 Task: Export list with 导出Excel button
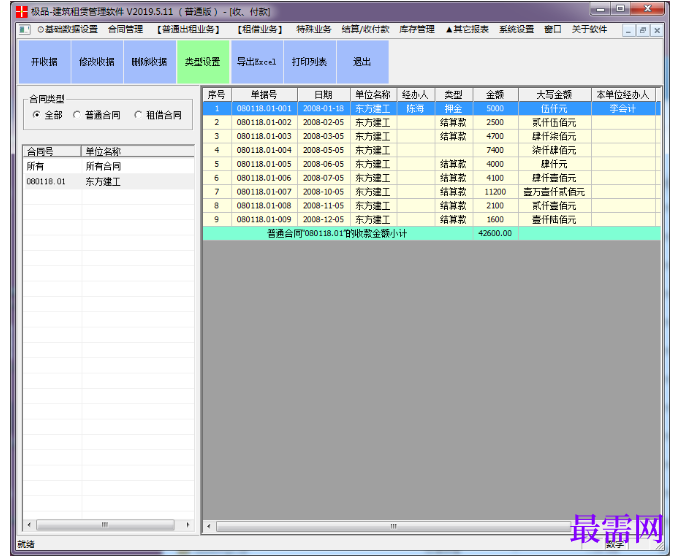257,62
